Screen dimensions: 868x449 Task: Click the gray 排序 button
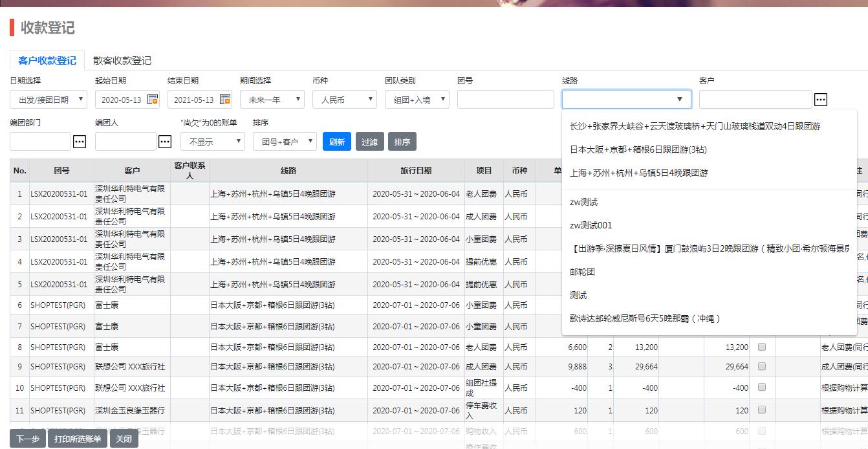[402, 142]
